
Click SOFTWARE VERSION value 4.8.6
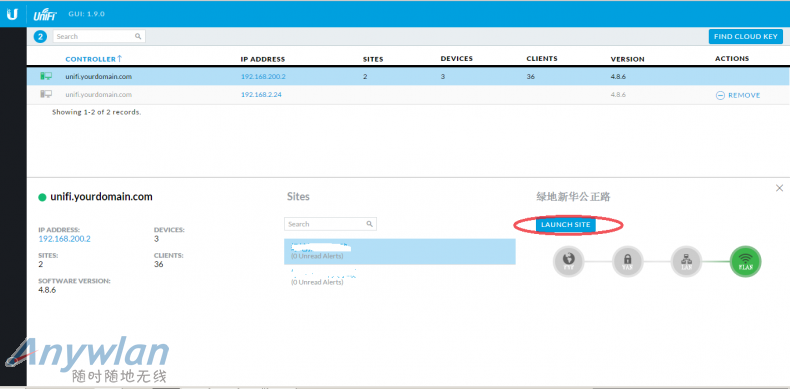[47, 290]
